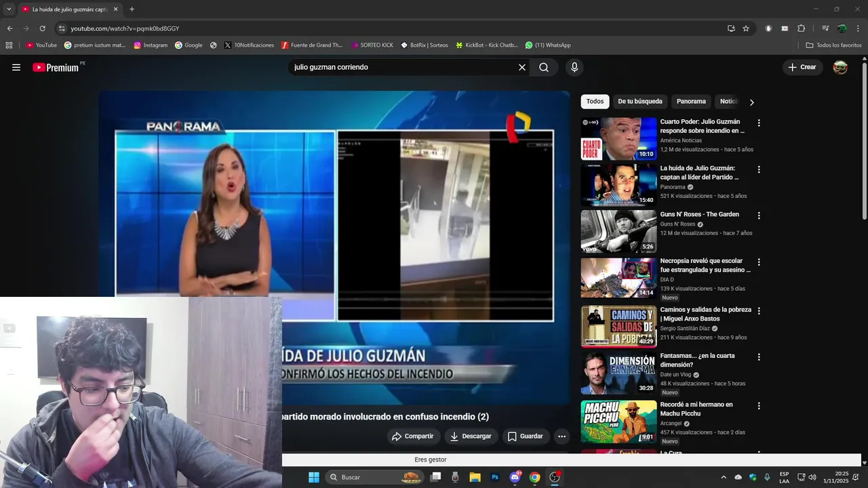Viewport: 868px width, 488px height.
Task: Open the account avatar menu
Action: pyautogui.click(x=840, y=67)
